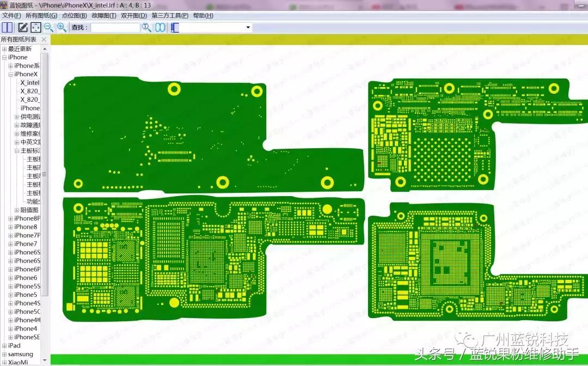Open the 点位图(B) menu
The height and width of the screenshot is (366, 588).
(74, 15)
